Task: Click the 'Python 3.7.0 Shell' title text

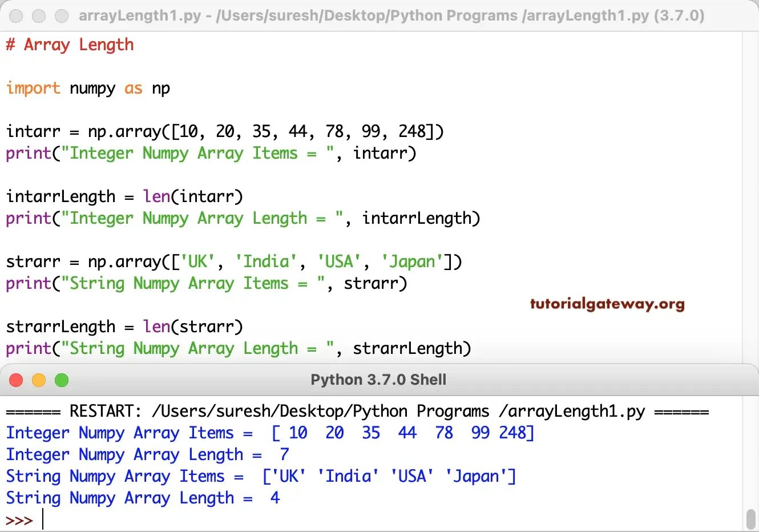Action: pyautogui.click(x=378, y=380)
